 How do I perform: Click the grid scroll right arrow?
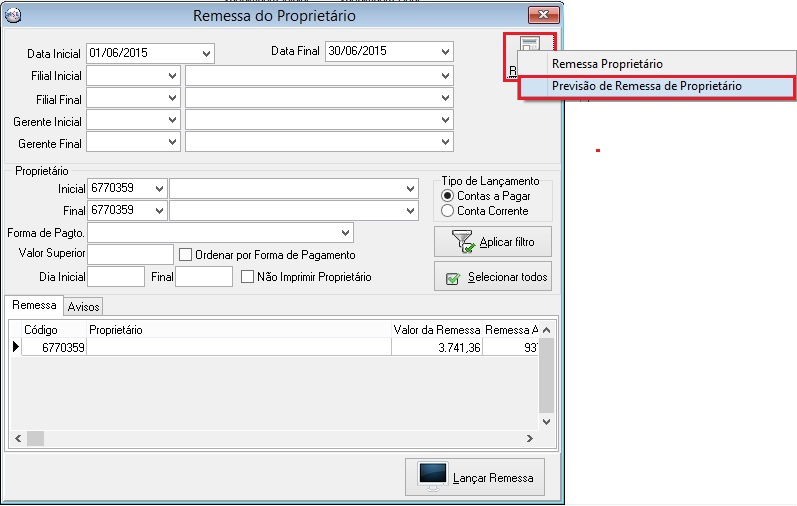(530, 438)
